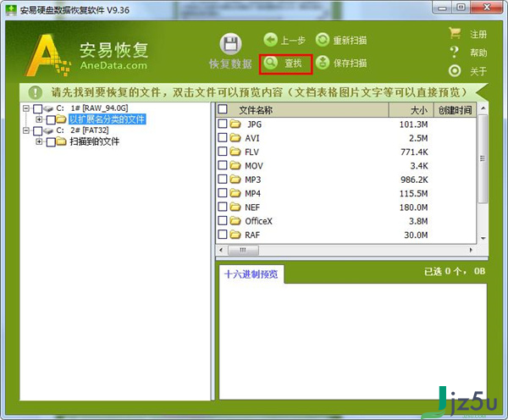Click the 重新扫描 rescan icon
Screen dimensions: 508x420
coord(323,40)
